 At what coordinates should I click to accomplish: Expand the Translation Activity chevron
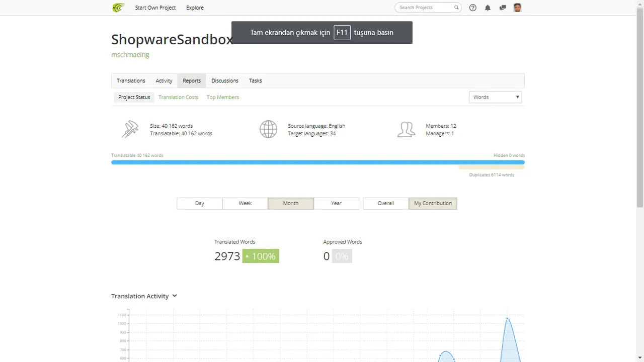[x=175, y=296]
